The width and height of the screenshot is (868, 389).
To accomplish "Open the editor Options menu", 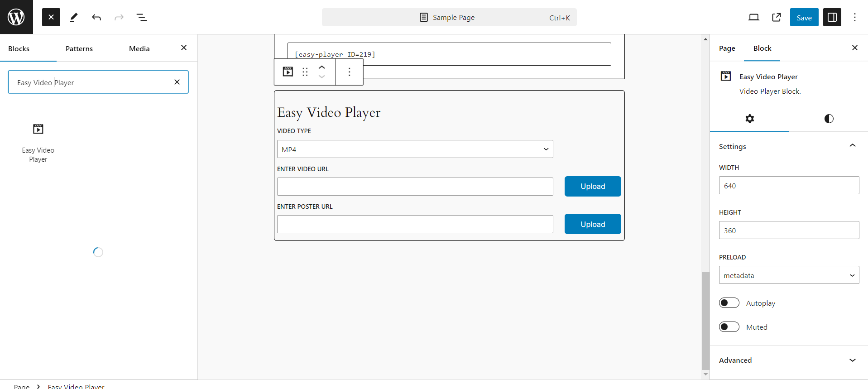I will 855,17.
